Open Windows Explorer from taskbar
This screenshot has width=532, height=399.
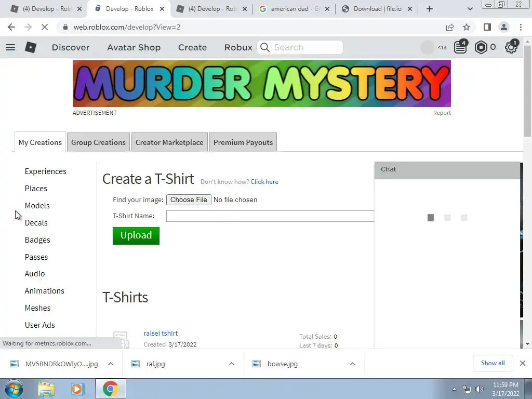point(46,389)
